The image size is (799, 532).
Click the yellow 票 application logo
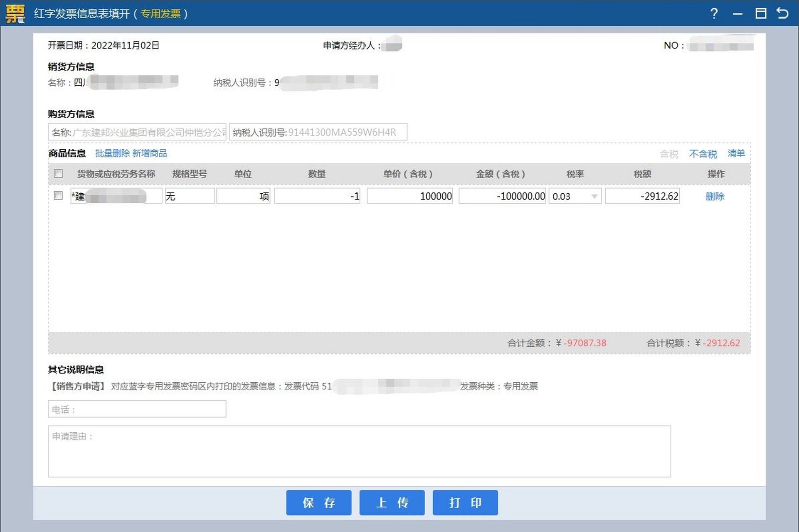pos(15,14)
